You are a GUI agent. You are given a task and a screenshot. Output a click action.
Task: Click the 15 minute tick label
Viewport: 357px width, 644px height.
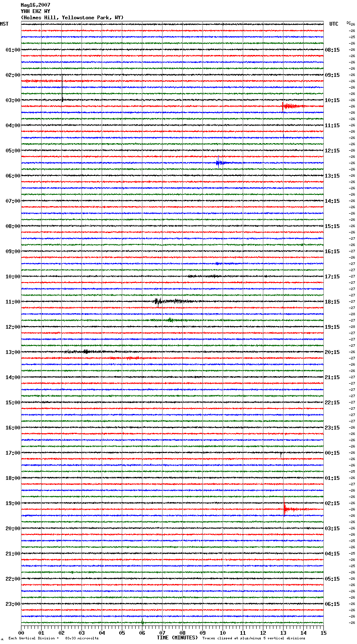[x=323, y=633]
